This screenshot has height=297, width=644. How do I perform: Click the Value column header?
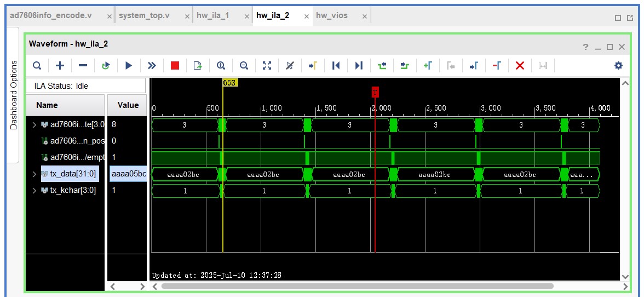(x=127, y=105)
